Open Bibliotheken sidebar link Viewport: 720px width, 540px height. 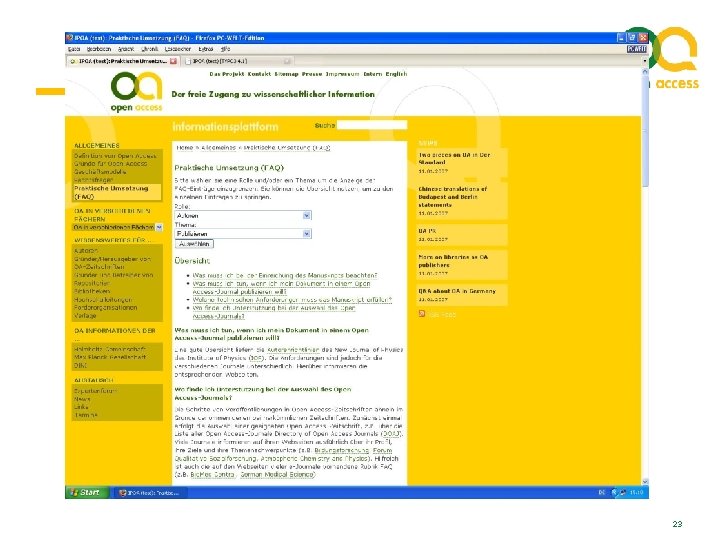(x=92, y=291)
